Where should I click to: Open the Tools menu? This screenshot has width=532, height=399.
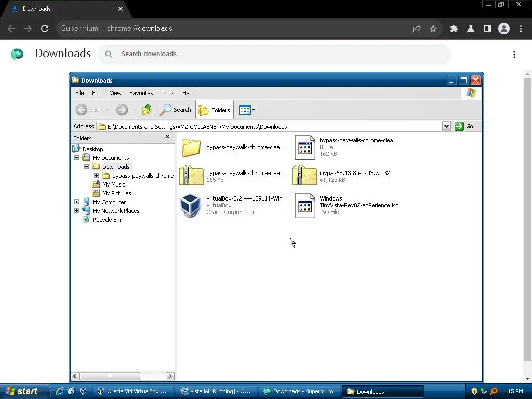168,93
